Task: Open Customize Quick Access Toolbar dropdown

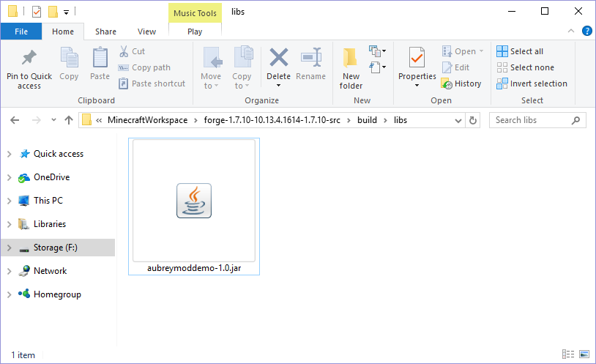Action: click(x=66, y=12)
